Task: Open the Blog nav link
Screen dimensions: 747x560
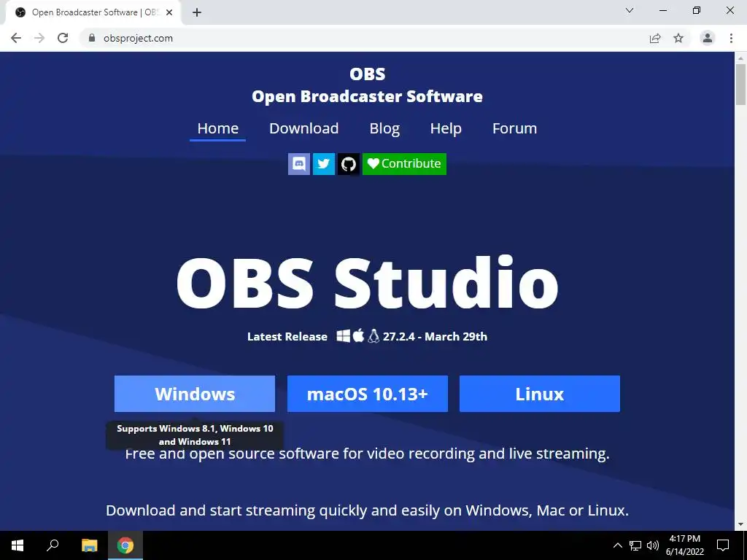Action: (384, 128)
